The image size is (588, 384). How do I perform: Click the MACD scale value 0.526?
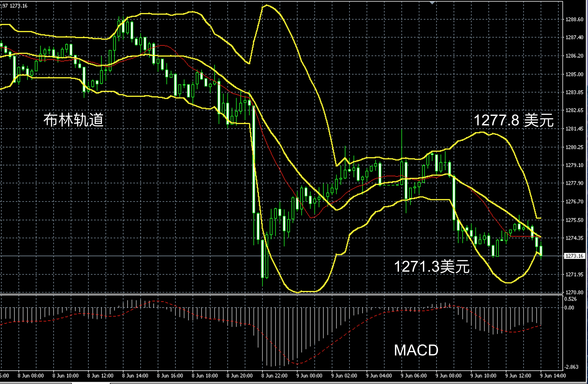tap(571, 299)
